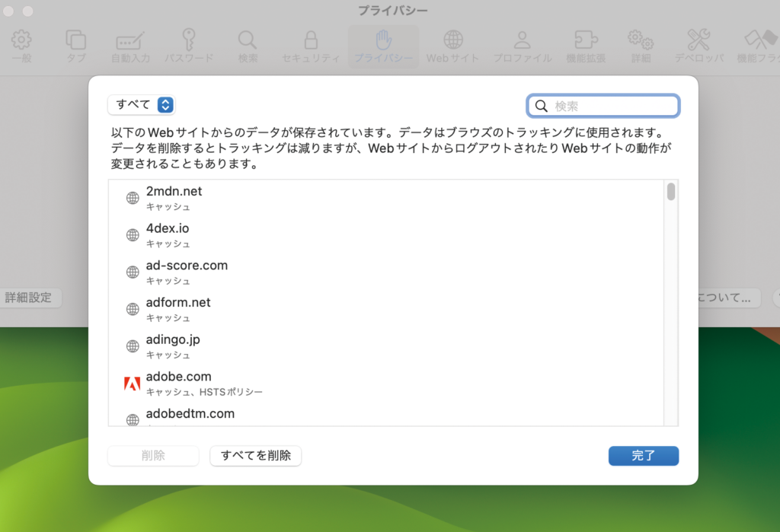780x532 pixels.
Task: Click すべてを削除 (Remove All) button
Action: click(256, 455)
